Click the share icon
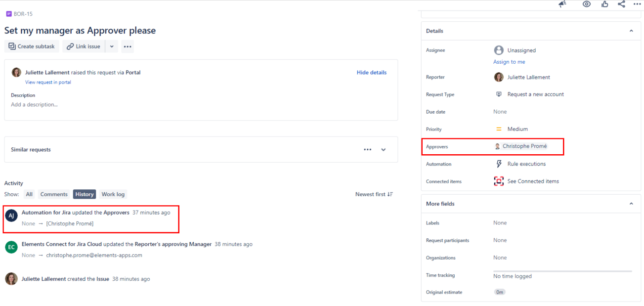 point(621,4)
